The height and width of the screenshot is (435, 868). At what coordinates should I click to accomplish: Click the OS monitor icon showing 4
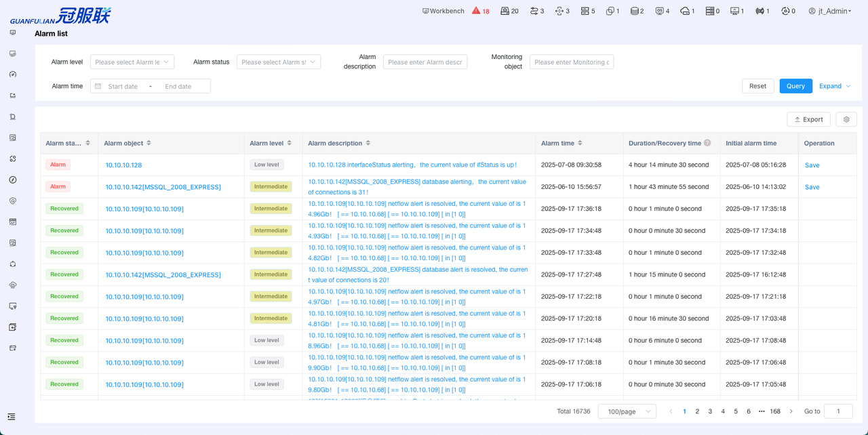coord(659,11)
